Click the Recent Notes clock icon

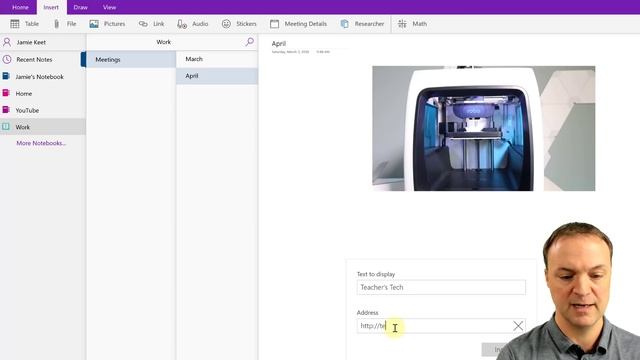point(7,59)
